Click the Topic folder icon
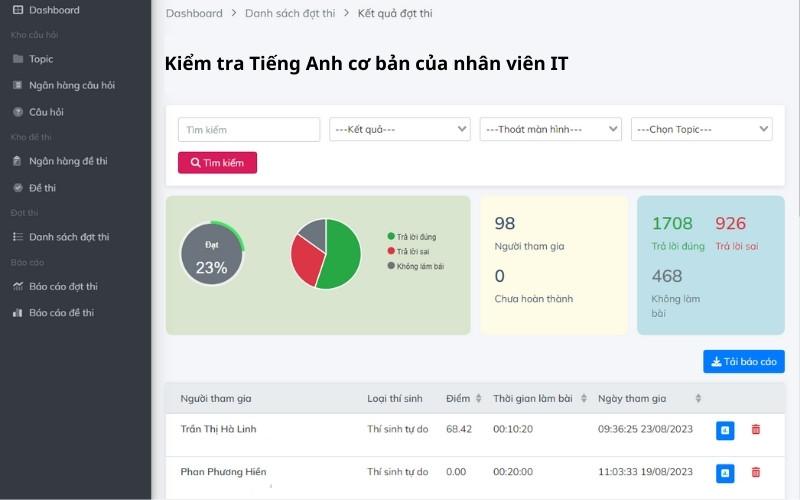 18,59
